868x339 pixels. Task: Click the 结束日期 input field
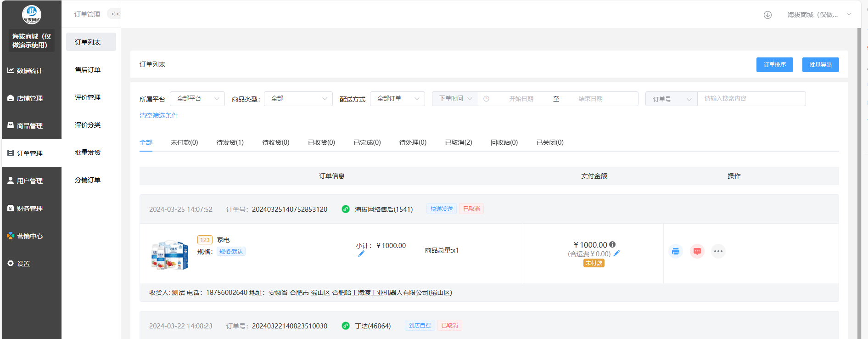pyautogui.click(x=590, y=99)
